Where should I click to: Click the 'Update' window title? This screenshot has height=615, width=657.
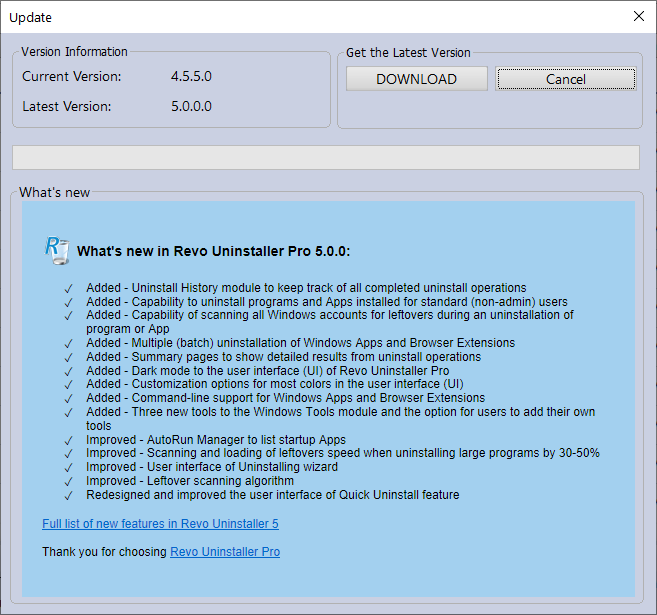(31, 18)
